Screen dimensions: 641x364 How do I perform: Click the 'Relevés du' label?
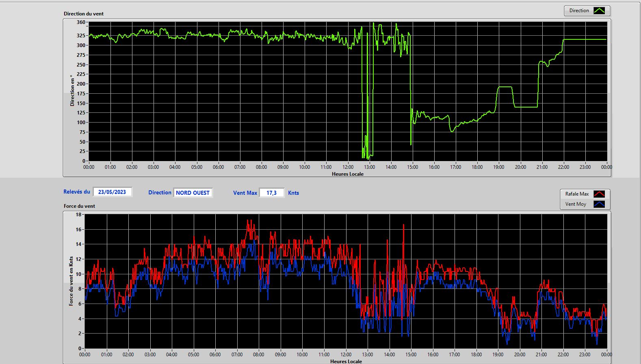click(77, 192)
